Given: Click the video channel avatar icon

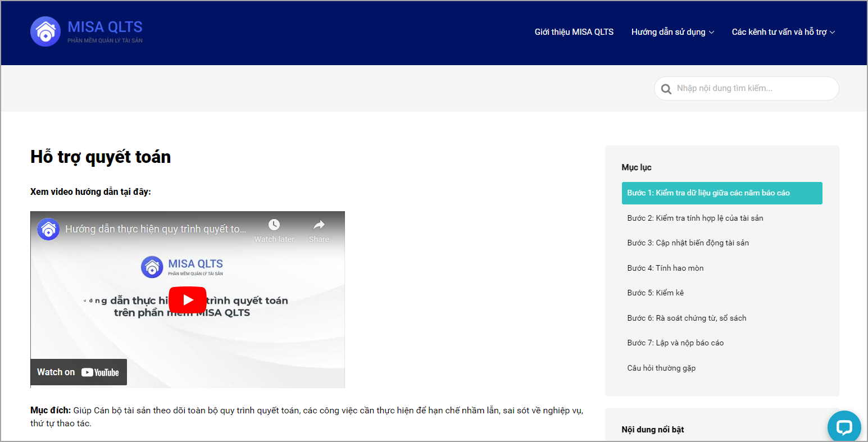Looking at the screenshot, I should click(x=48, y=229).
